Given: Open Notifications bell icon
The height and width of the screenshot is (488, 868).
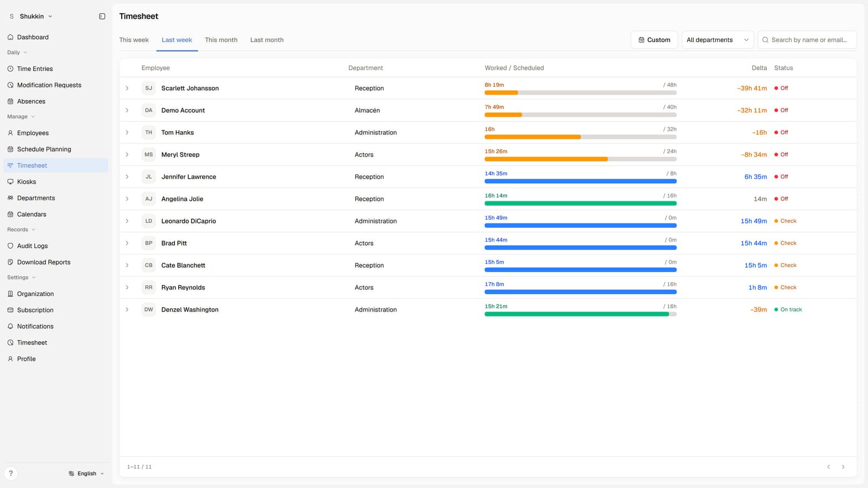Looking at the screenshot, I should (11, 326).
